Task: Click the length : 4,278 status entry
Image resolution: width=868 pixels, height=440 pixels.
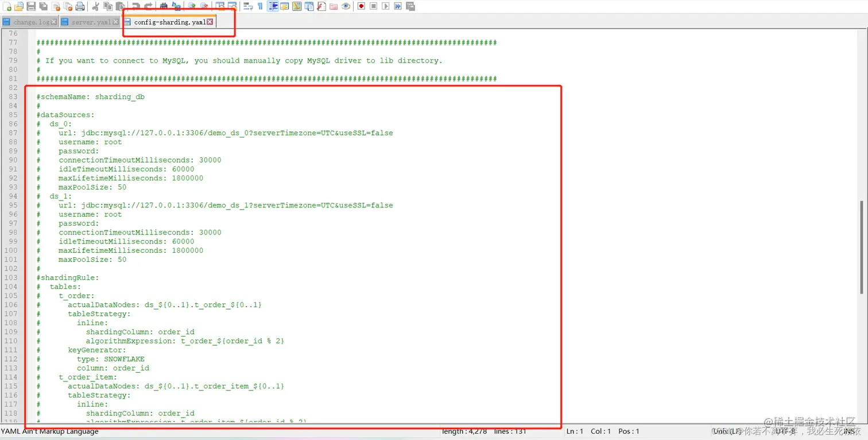Action: pyautogui.click(x=464, y=431)
